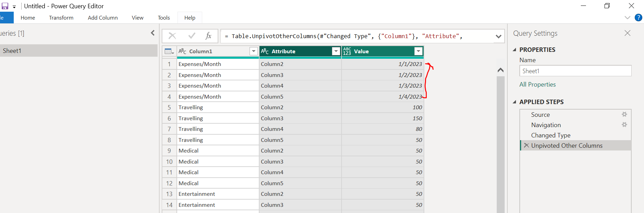Confirm the formula with the checkmark icon
This screenshot has width=644, height=213.
[x=192, y=36]
